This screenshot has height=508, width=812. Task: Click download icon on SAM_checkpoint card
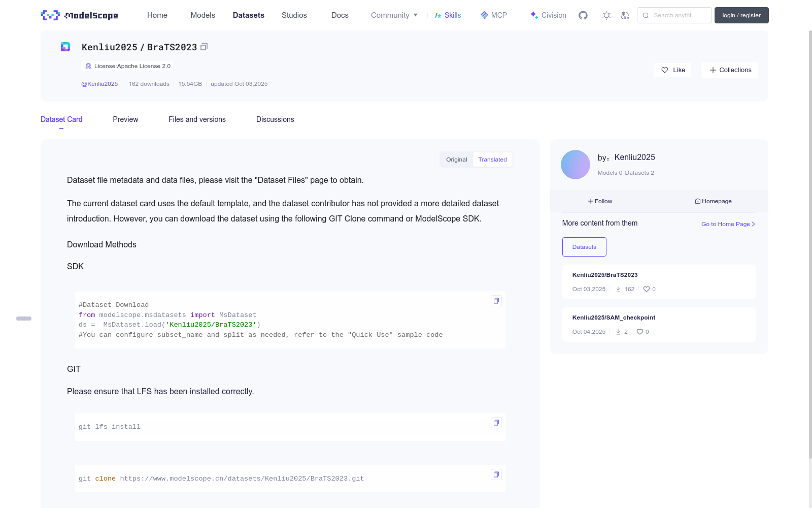click(618, 332)
